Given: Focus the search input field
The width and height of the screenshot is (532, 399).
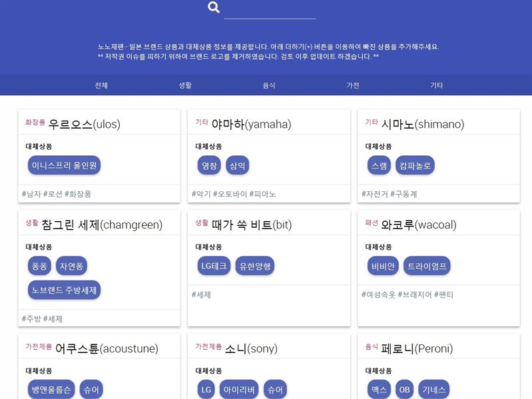Looking at the screenshot, I should (x=270, y=10).
